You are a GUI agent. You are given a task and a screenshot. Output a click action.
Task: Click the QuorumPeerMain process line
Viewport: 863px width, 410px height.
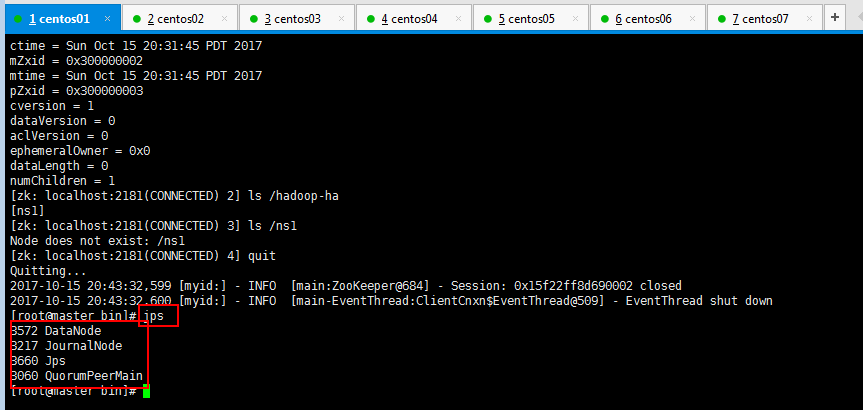(78, 376)
